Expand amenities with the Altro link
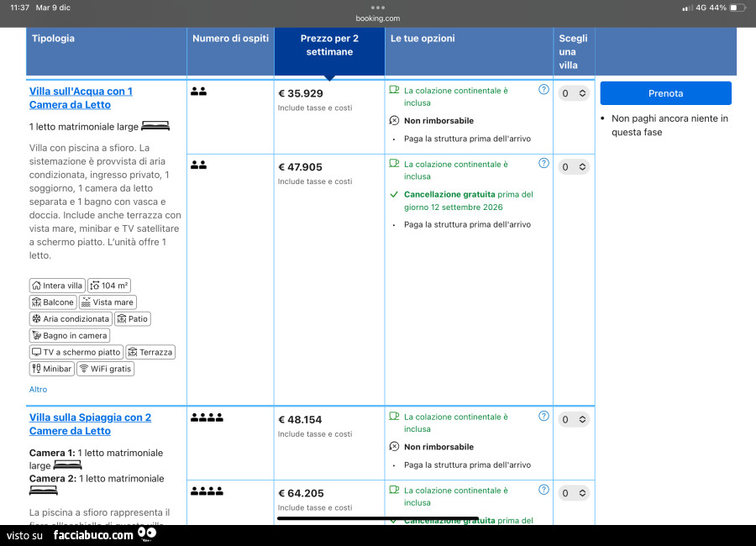Screen dimensions: 756x546 [x=39, y=390]
